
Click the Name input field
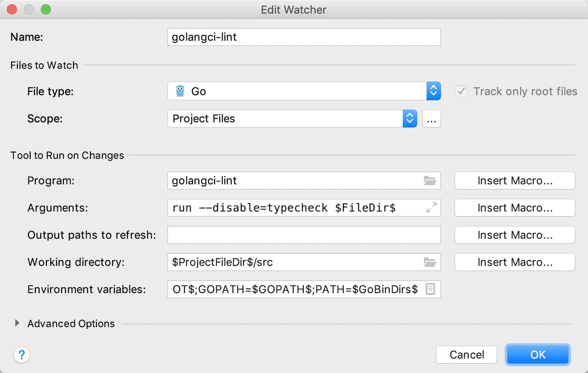(304, 37)
